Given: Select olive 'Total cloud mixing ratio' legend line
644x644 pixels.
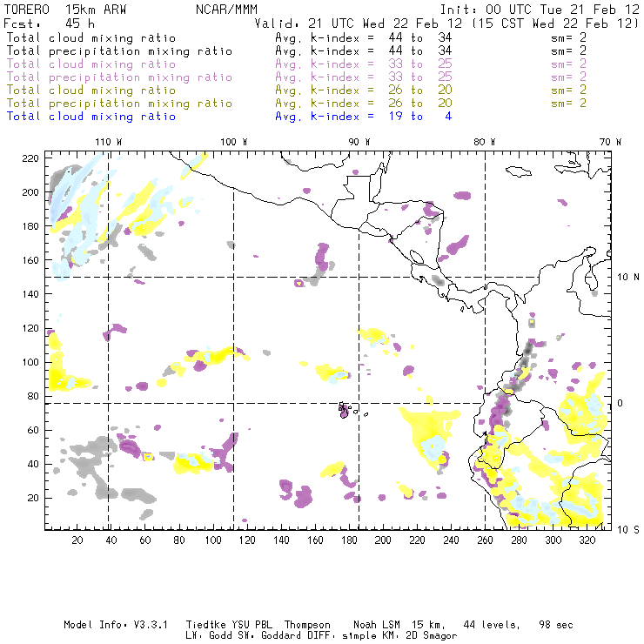Looking at the screenshot, I should click(91, 90).
